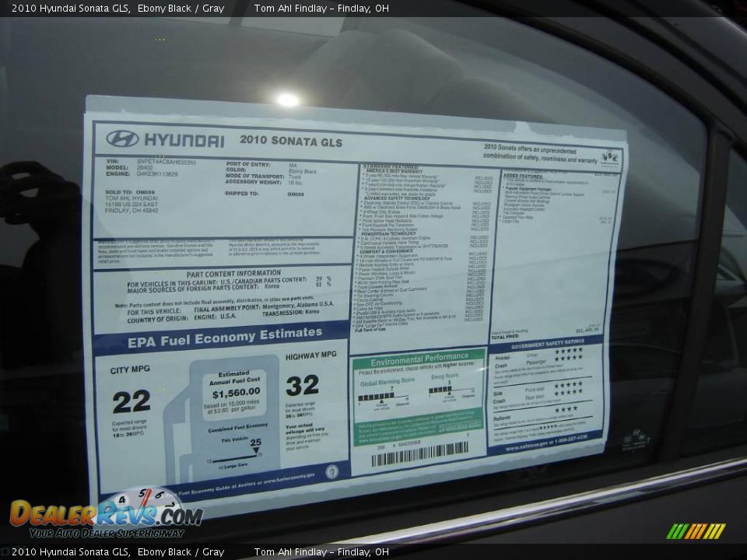Image resolution: width=747 pixels, height=560 pixels.
Task: Click the 'EPA Fuel Economy Estimates' banner
Action: (x=224, y=337)
